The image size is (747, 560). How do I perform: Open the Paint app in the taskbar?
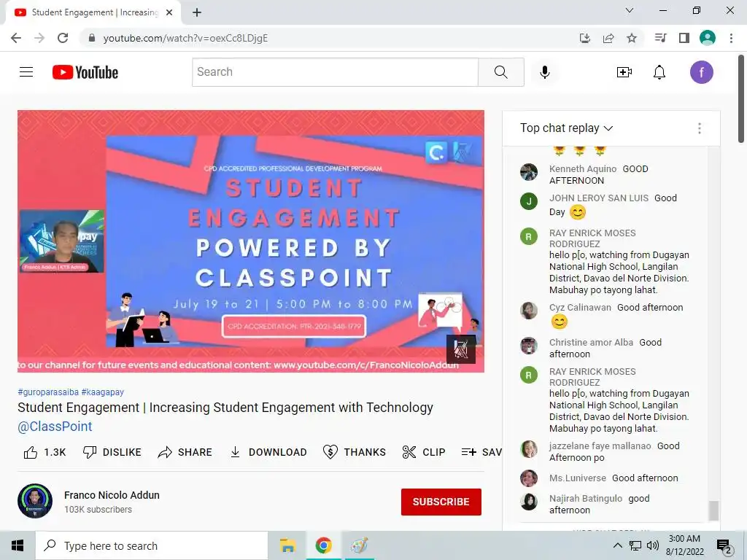[359, 545]
